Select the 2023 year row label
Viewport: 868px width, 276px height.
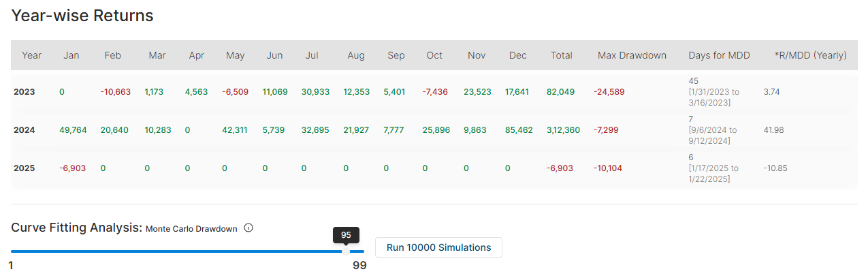[25, 91]
